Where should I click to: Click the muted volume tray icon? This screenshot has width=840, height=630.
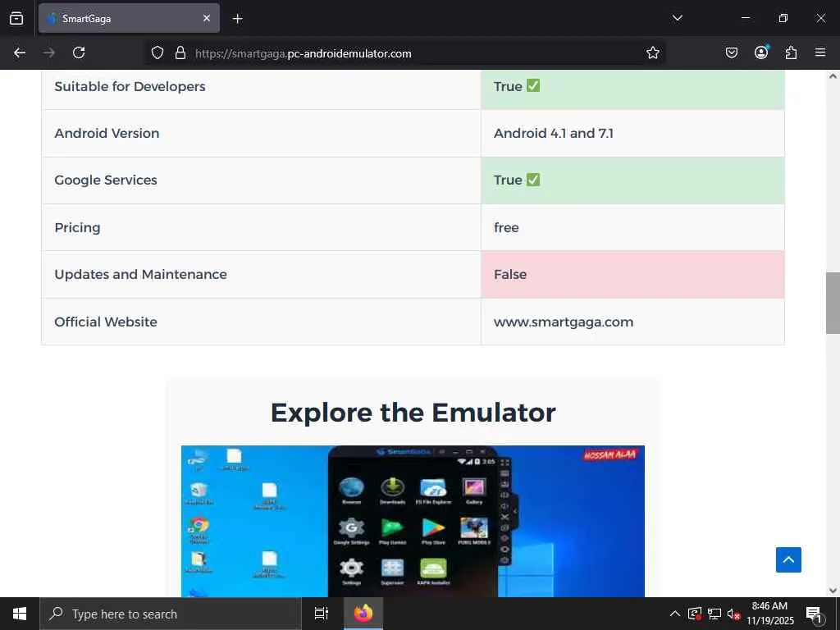733,614
